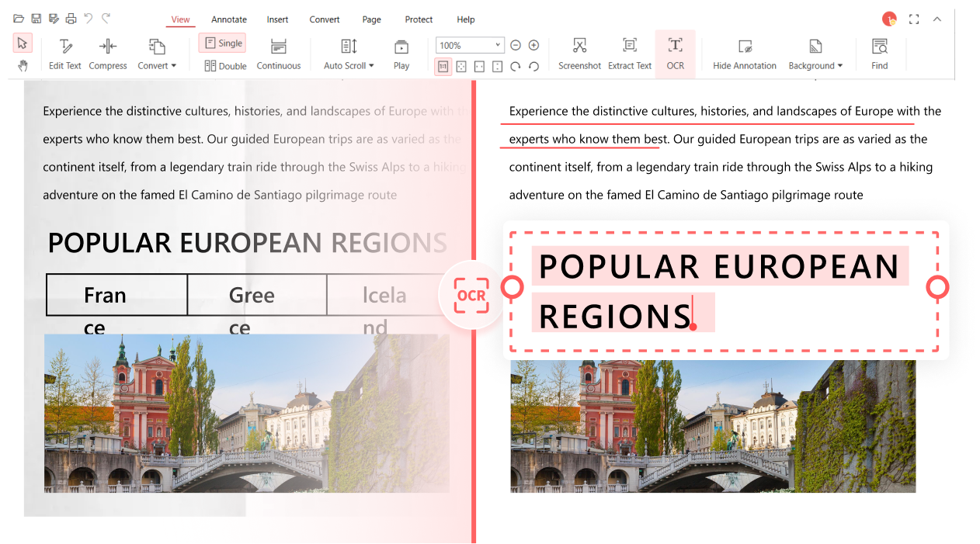The height and width of the screenshot is (544, 980).
Task: Compress the PDF file
Action: [108, 54]
